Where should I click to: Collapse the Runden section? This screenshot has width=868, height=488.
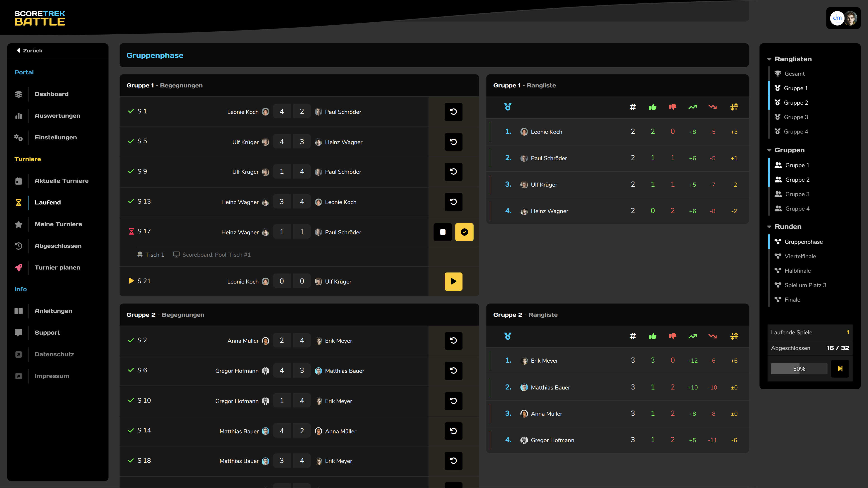click(x=769, y=227)
